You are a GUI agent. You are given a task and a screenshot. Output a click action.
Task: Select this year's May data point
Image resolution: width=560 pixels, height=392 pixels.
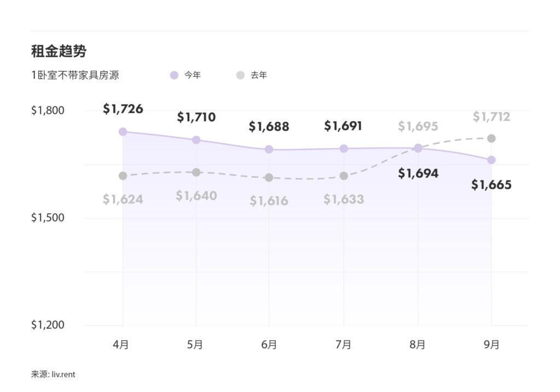pyautogui.click(x=196, y=140)
